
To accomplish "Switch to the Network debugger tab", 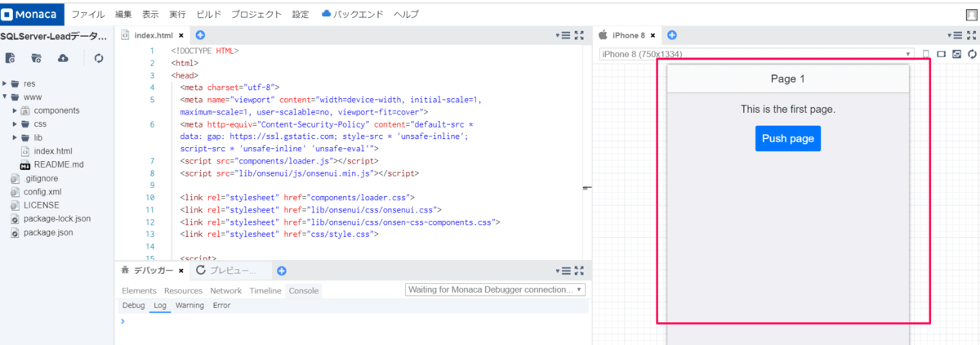I will click(x=225, y=291).
